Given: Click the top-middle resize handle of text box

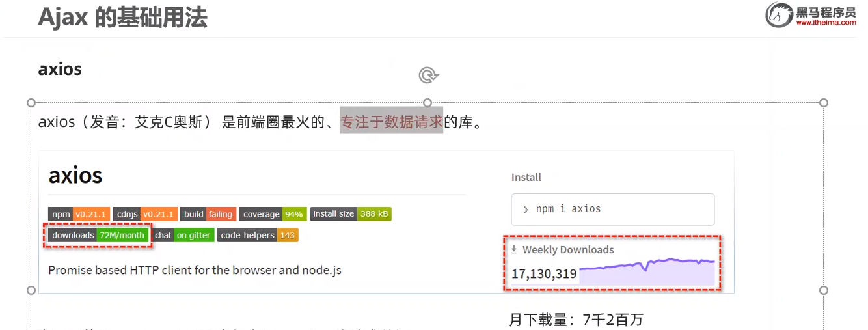Looking at the screenshot, I should 427,103.
